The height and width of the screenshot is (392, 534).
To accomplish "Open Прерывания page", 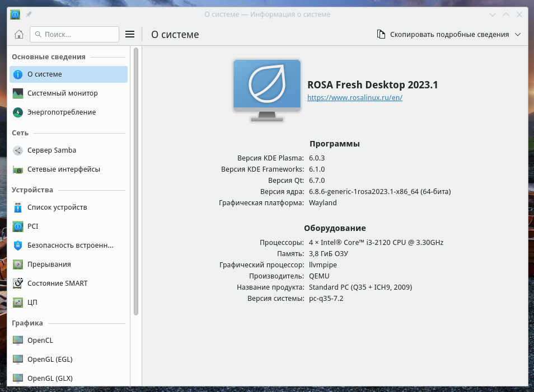I will click(x=68, y=265).
